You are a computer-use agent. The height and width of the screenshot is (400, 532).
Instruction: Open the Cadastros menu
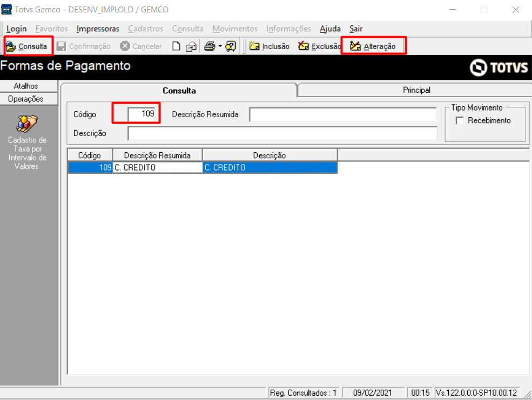pyautogui.click(x=145, y=29)
